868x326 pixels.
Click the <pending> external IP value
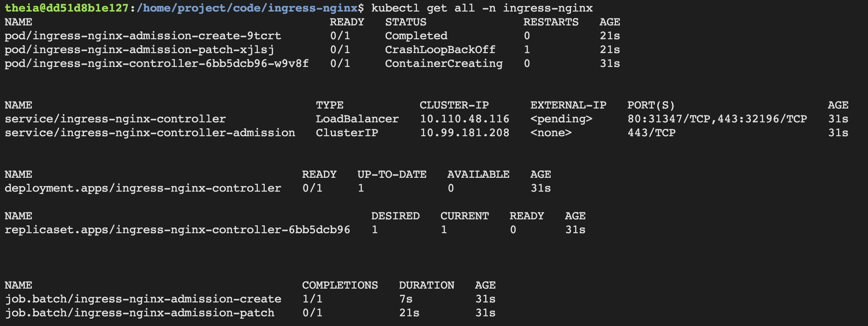(561, 119)
